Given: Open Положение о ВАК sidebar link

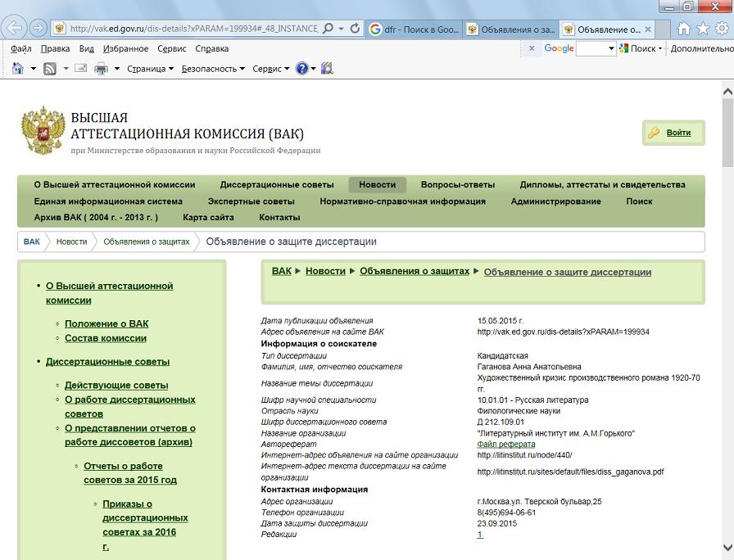Looking at the screenshot, I should point(106,323).
